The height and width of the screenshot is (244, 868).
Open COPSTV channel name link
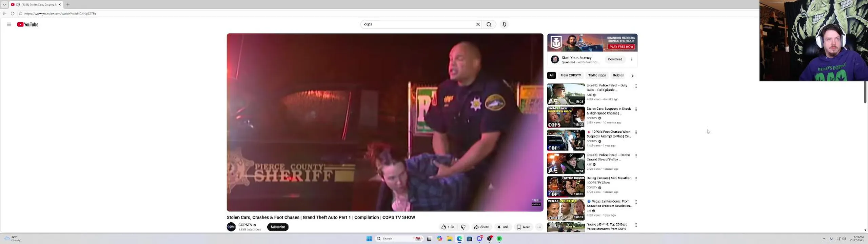245,225
